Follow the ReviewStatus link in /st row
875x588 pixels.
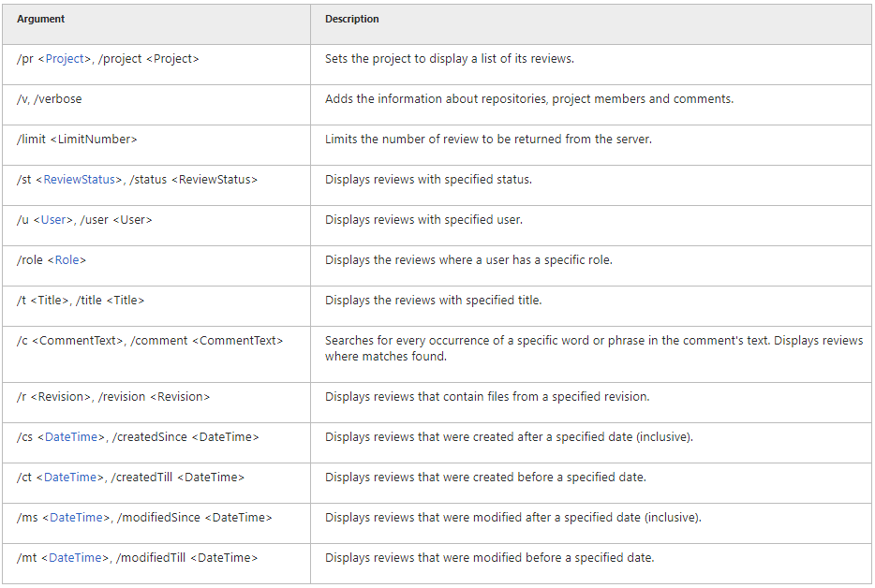click(79, 180)
